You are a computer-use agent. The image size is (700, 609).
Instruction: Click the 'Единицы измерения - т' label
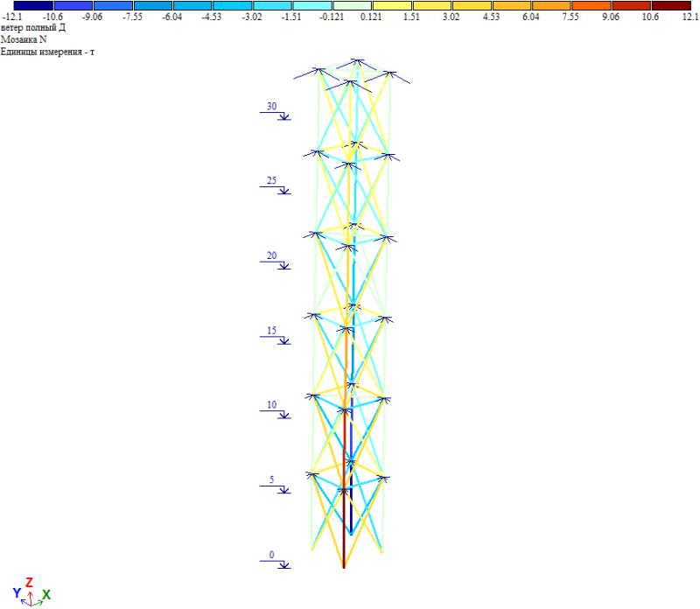[x=47, y=52]
